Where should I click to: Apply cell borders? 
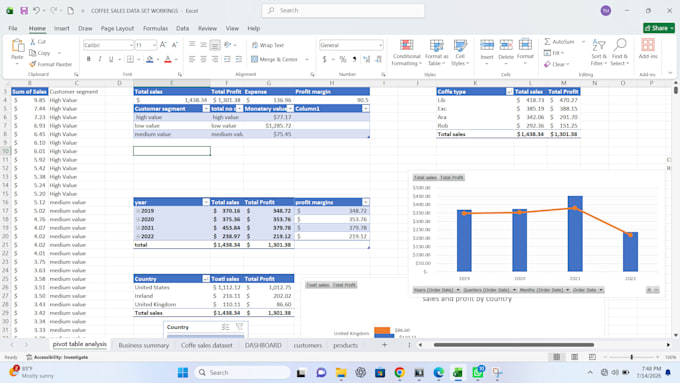(x=130, y=59)
